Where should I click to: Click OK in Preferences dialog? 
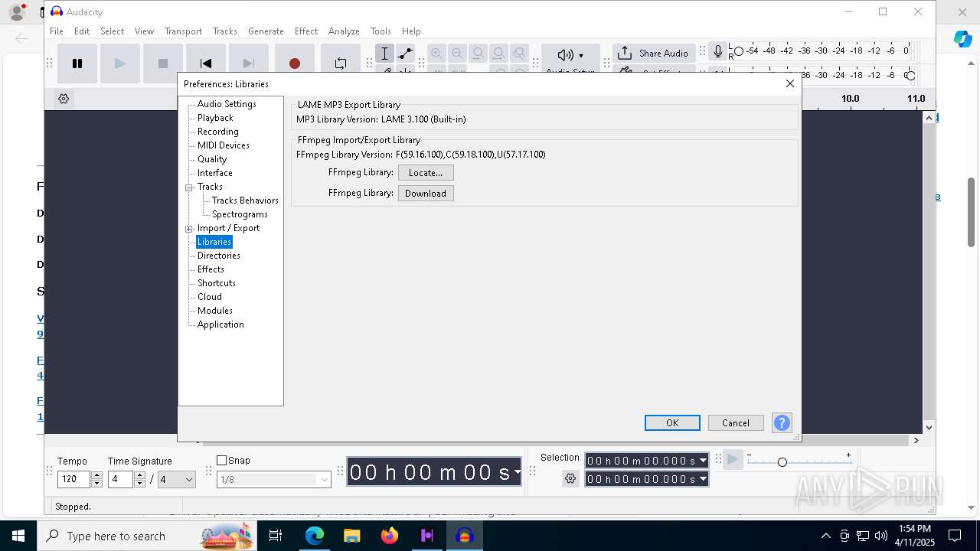click(672, 423)
